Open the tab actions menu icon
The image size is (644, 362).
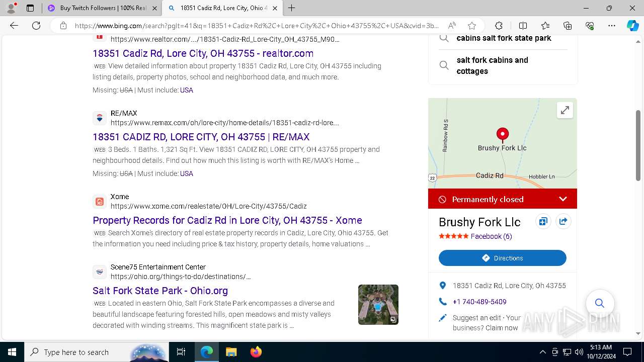click(30, 8)
